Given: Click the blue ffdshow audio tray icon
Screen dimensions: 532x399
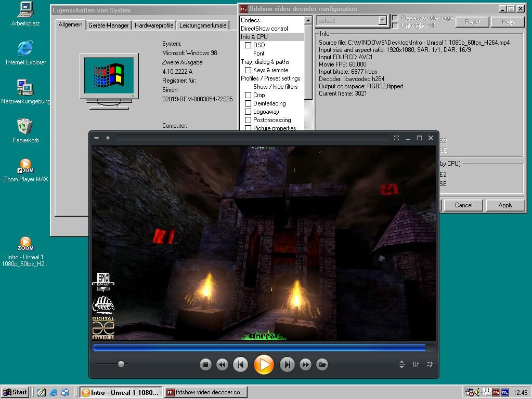Looking at the screenshot, I should coord(505,393).
